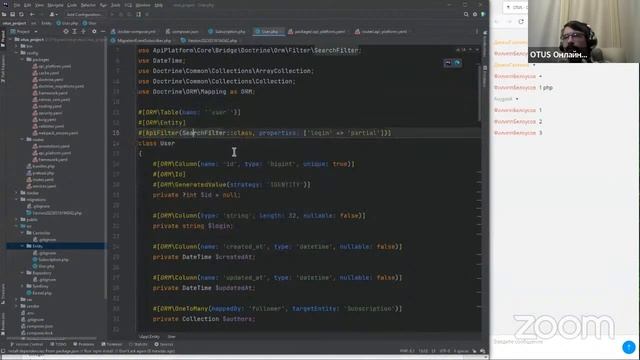This screenshot has height=360, width=640.
Task: Click the horizontal Project tree scrollbar
Action: coord(51,338)
